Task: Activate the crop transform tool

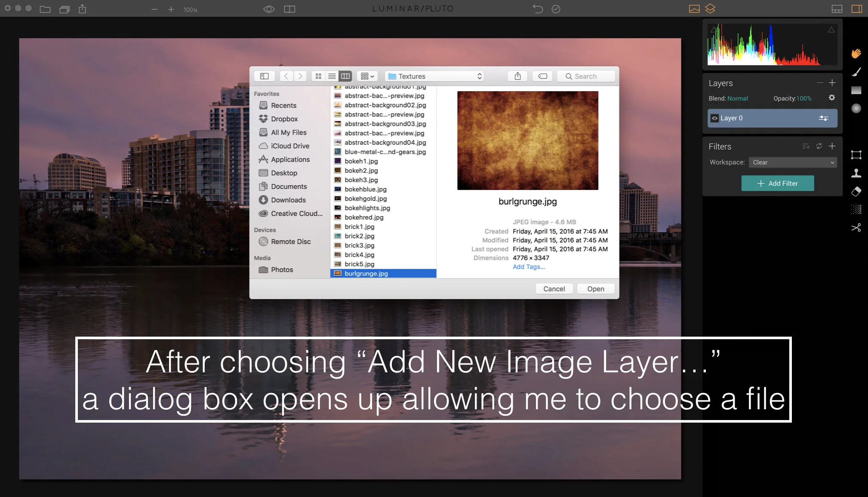Action: click(856, 155)
